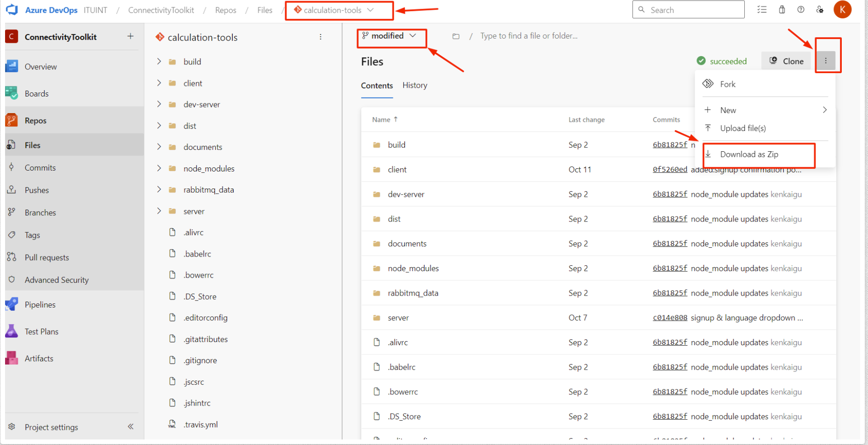Click the Azure DevOps logo
868x445 pixels.
(x=12, y=10)
